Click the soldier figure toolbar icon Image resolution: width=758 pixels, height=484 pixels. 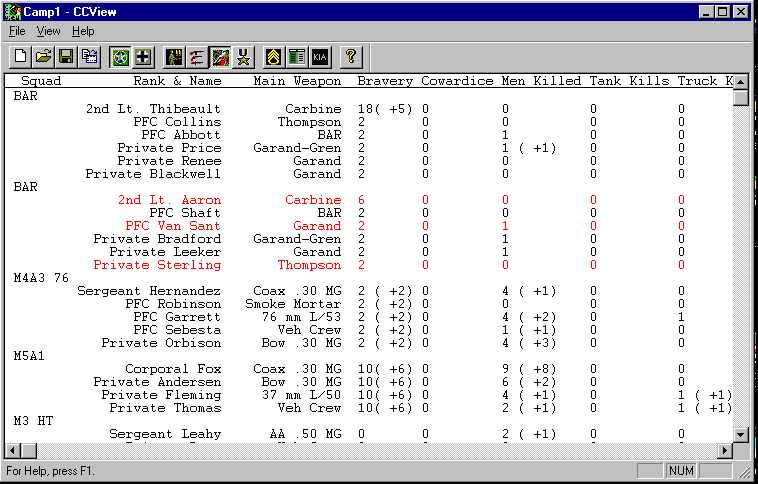click(x=174, y=57)
